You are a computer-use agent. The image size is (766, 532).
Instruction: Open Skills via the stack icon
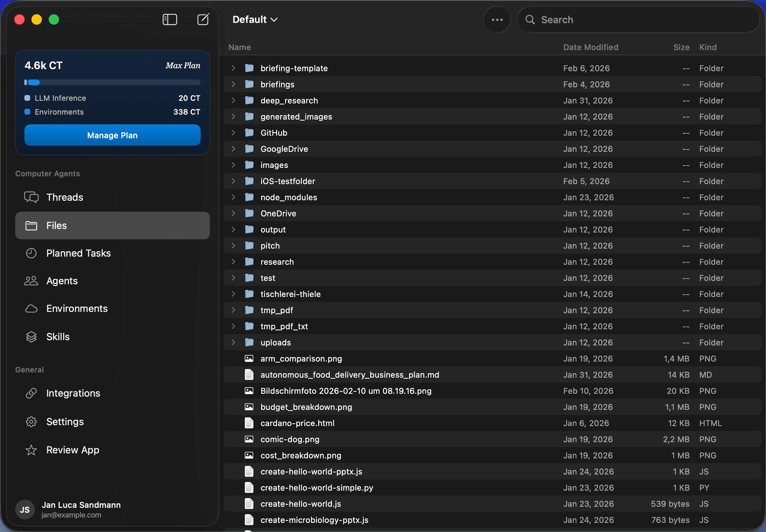(x=31, y=336)
